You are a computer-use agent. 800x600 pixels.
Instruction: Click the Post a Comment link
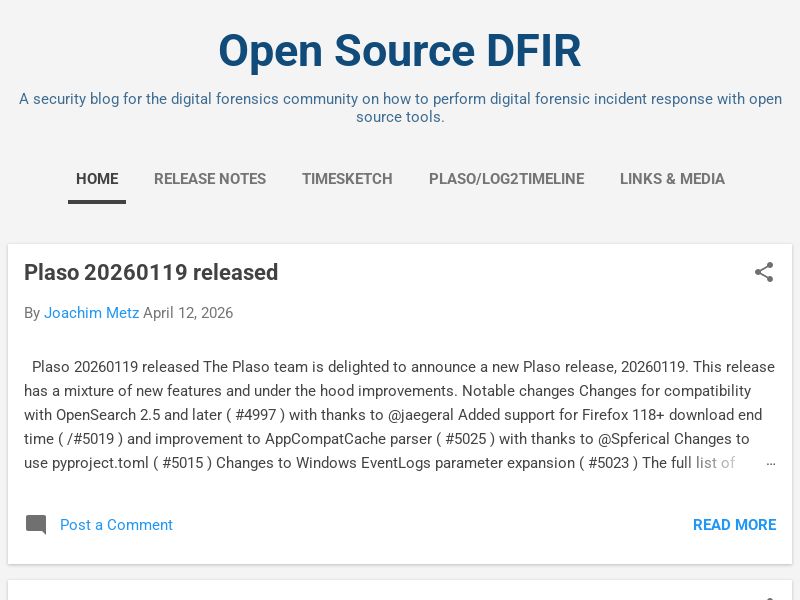pos(116,525)
